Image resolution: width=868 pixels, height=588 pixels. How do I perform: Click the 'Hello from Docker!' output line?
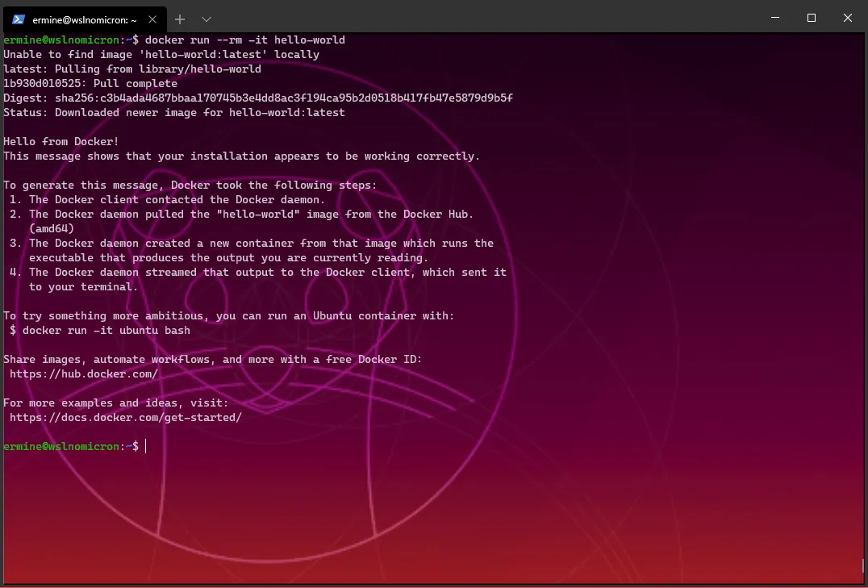61,142
